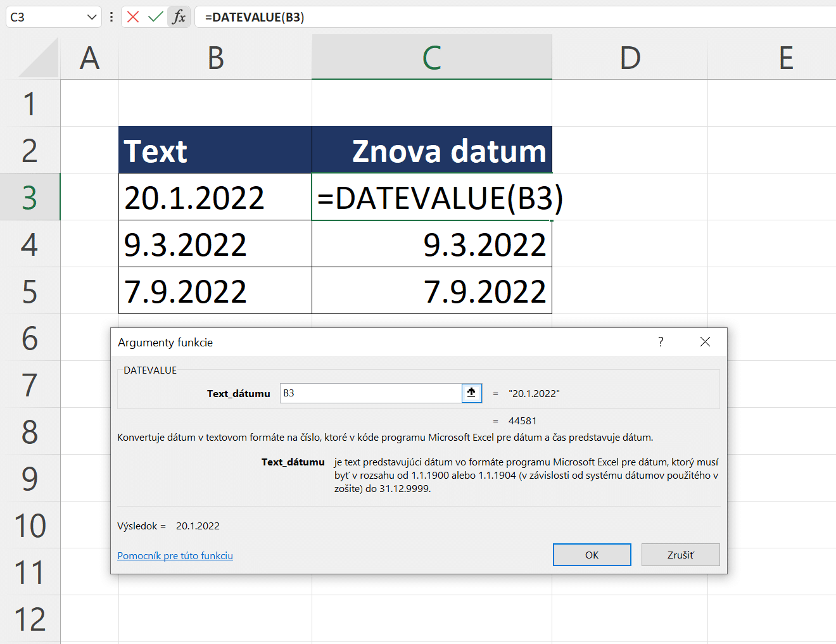836x644 pixels.
Task: Select row 5 header
Action: point(30,291)
